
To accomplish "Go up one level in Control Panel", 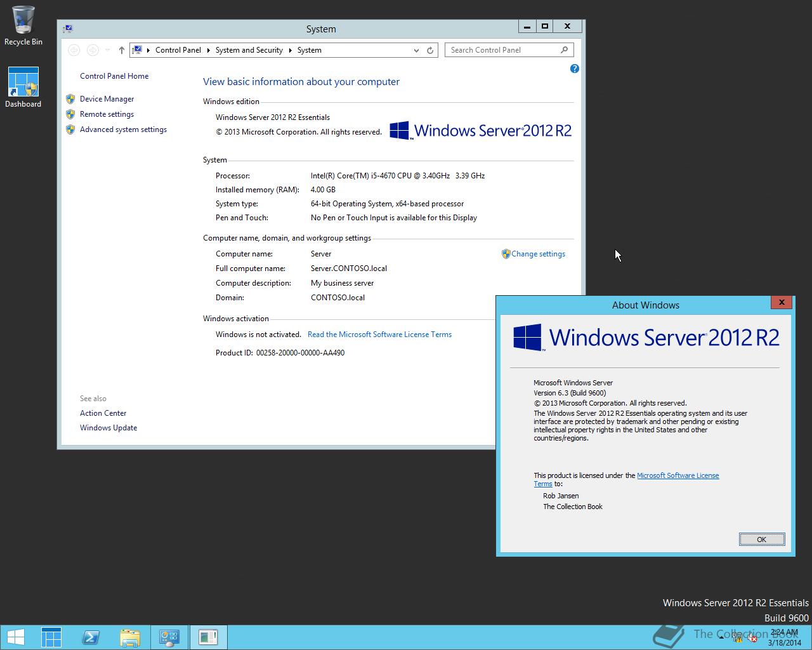I will click(122, 50).
